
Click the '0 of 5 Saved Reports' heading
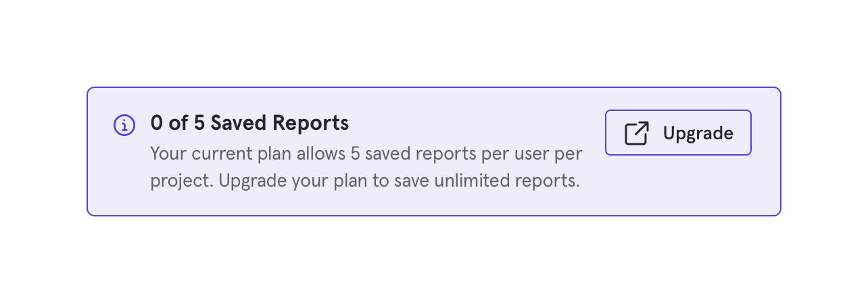pos(249,123)
